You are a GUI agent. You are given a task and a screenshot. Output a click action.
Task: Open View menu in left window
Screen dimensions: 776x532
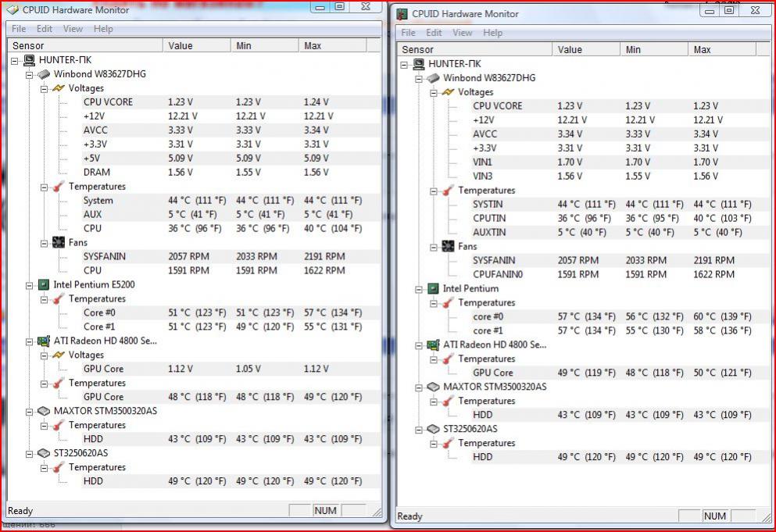click(x=73, y=29)
